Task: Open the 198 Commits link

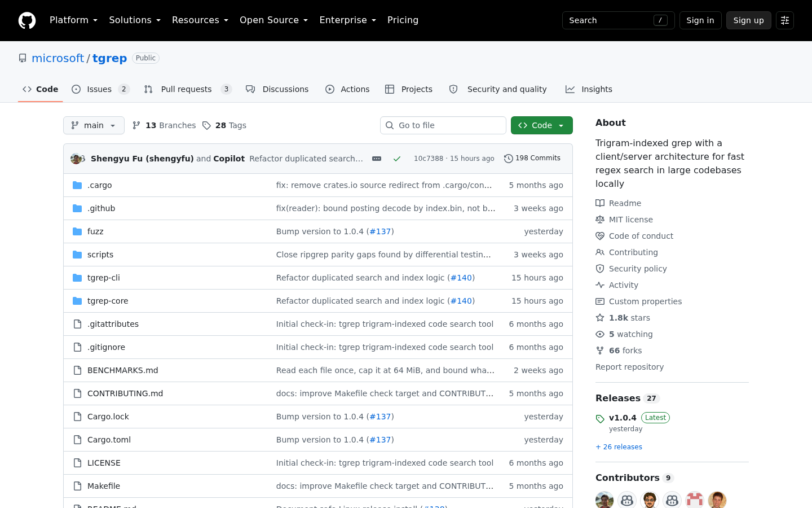Action: 532,159
